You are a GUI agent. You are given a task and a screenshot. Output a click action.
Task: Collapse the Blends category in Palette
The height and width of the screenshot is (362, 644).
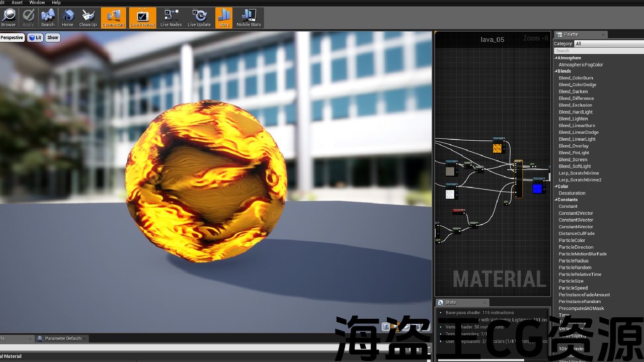(556, 71)
